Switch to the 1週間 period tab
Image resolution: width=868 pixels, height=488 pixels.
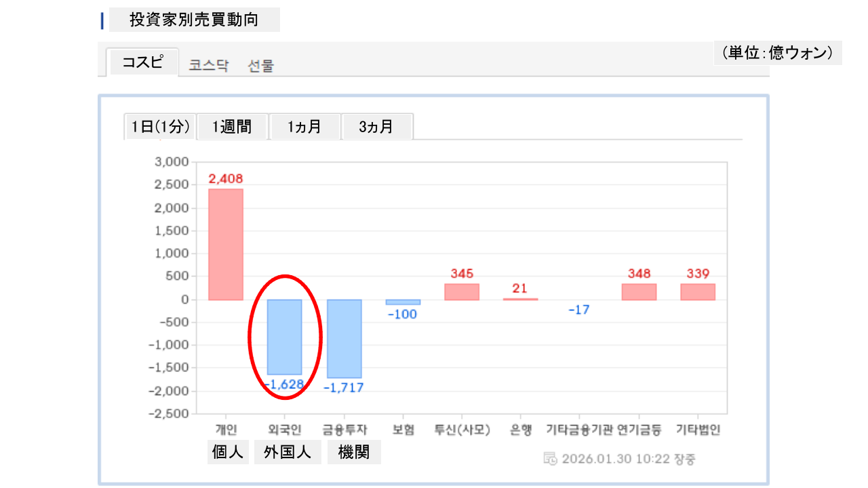tap(232, 127)
